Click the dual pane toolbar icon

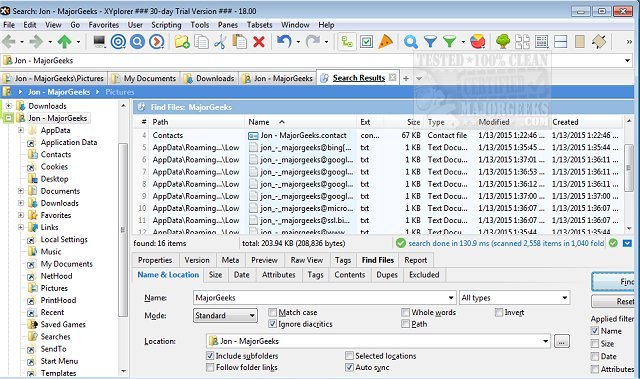point(522,42)
